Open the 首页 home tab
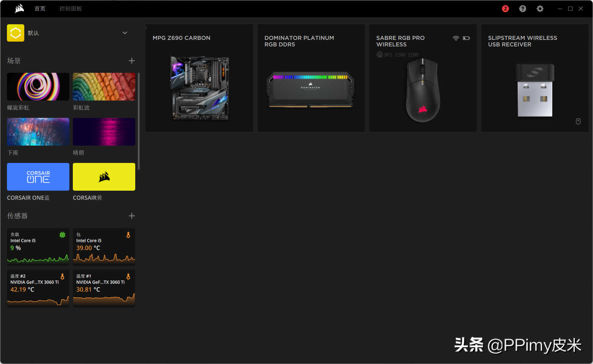Viewport: 593px width, 364px height. pyautogui.click(x=40, y=9)
